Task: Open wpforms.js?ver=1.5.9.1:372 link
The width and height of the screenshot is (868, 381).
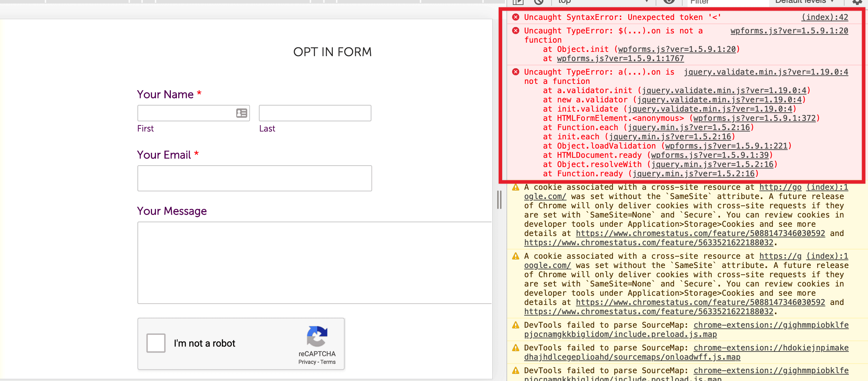Action: tap(754, 118)
